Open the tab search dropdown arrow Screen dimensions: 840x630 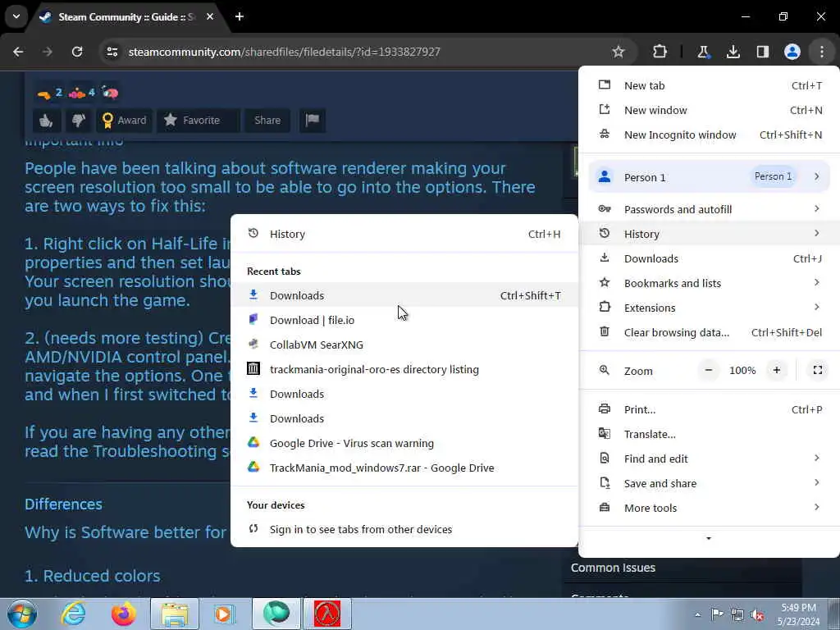16,16
